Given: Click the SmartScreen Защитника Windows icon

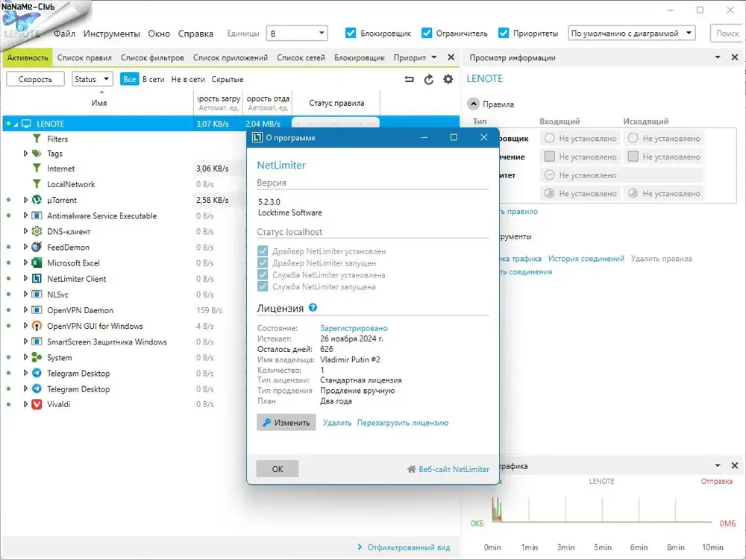Looking at the screenshot, I should point(37,342).
